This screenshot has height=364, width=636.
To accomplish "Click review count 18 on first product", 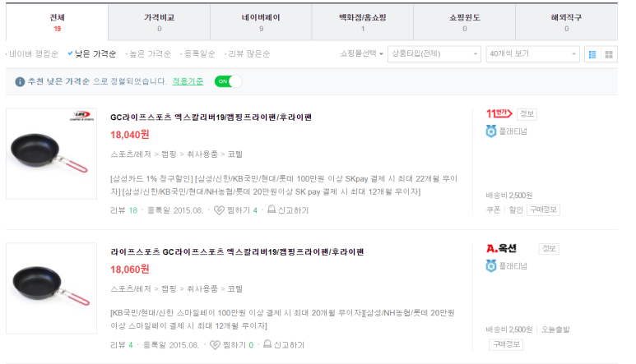I will 133,210.
